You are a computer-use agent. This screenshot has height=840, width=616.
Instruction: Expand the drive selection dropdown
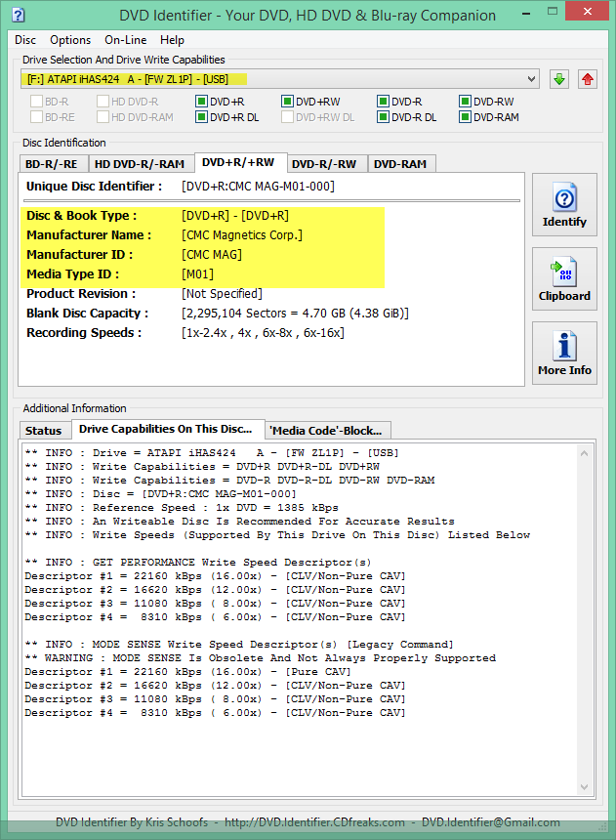[530, 79]
